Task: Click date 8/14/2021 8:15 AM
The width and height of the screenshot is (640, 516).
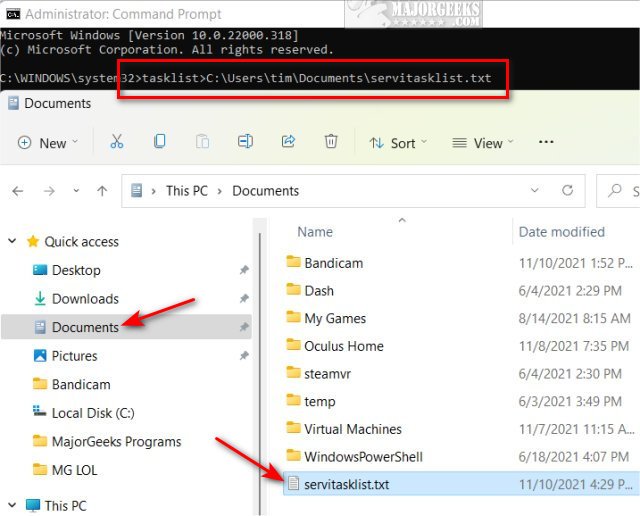Action: pos(575,318)
